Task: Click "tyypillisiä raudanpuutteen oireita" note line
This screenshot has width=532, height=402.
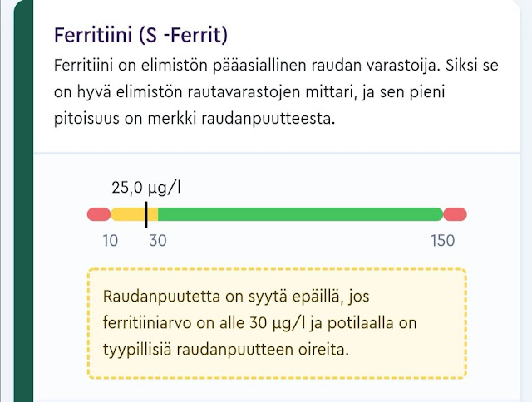Action: (x=226, y=349)
